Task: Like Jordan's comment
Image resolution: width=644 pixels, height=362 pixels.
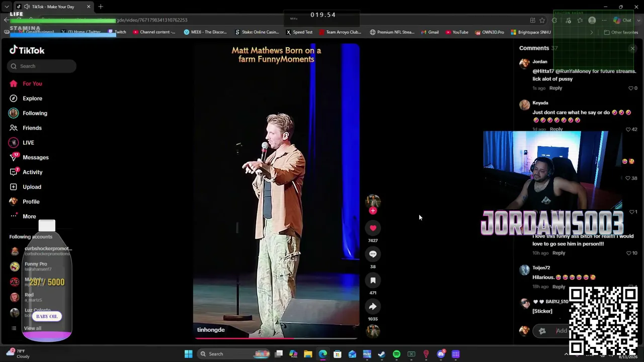Action: point(630,88)
